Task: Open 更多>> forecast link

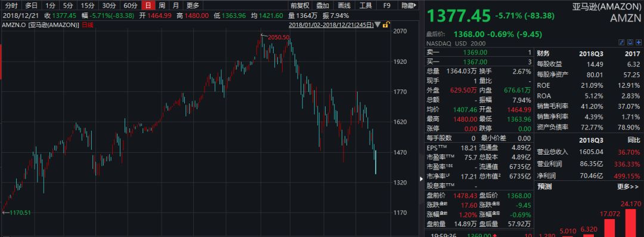Action: pos(628,187)
